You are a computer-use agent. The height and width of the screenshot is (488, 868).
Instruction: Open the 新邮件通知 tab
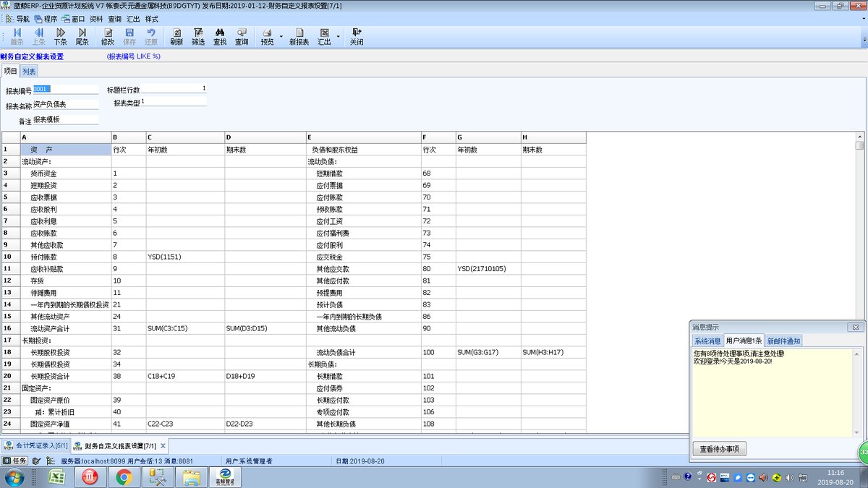(783, 341)
